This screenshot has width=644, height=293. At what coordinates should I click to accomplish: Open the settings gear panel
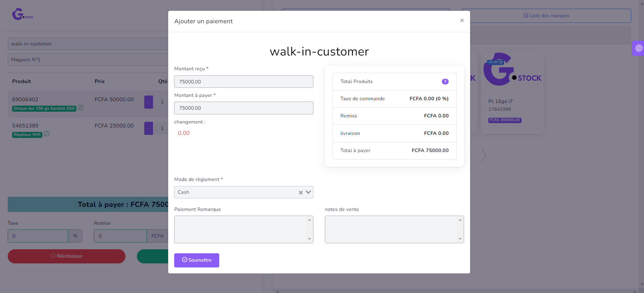[638, 48]
